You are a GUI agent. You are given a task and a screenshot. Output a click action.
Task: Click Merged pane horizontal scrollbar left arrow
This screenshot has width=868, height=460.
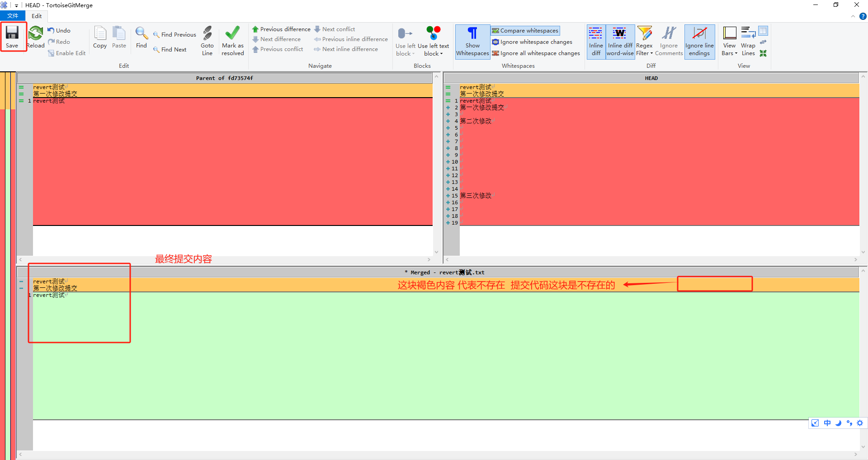pyautogui.click(x=20, y=454)
